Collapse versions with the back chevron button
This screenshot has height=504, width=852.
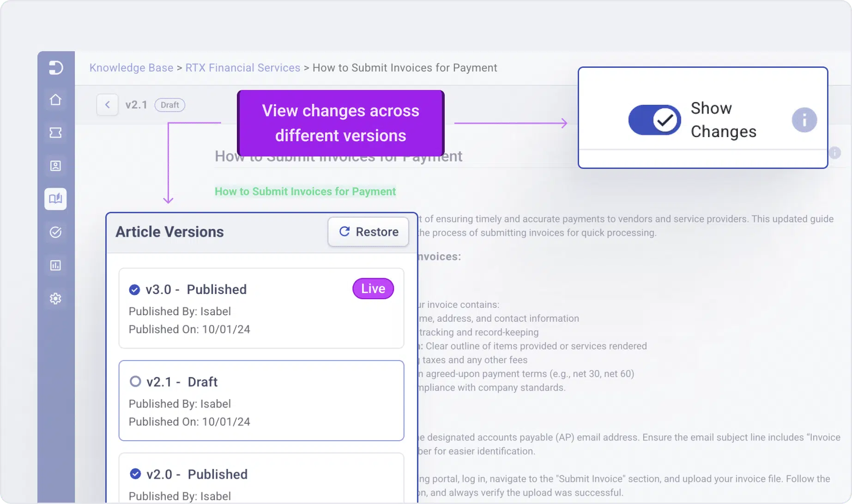coord(108,105)
